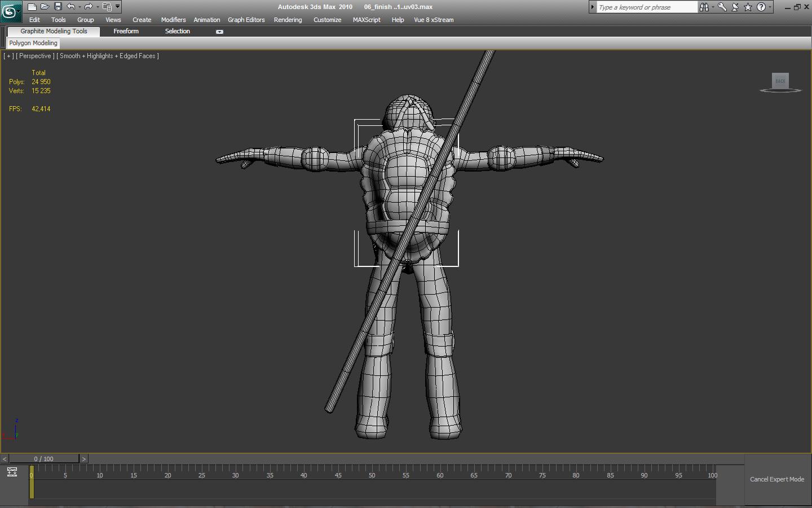Open the Create menu
This screenshot has width=812, height=508.
tap(142, 20)
